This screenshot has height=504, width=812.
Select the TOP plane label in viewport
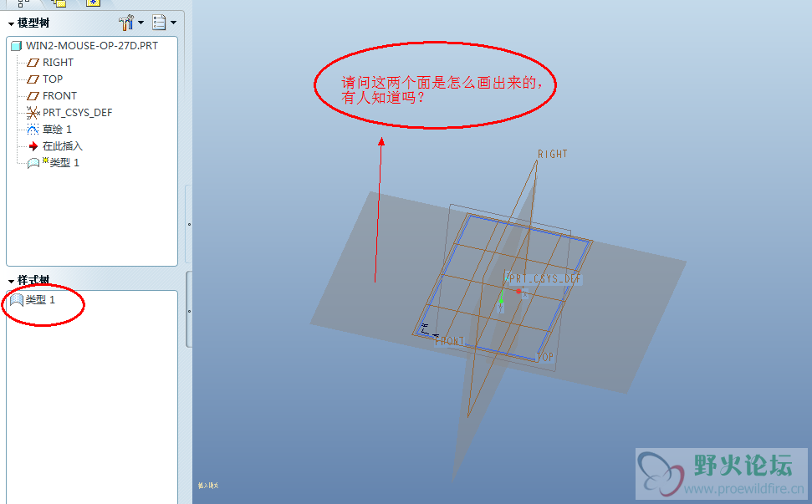pyautogui.click(x=545, y=357)
